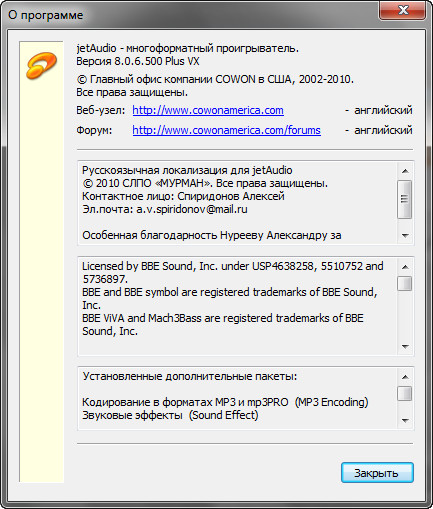
Task: Click the localization box scrollbar thumb
Action: [405, 199]
